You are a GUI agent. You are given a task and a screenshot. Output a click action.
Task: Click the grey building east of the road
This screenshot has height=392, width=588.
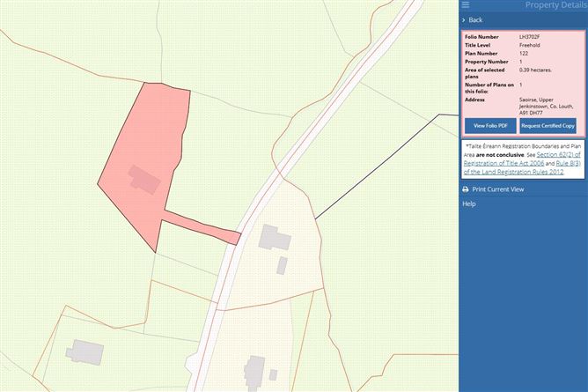pyautogui.click(x=275, y=237)
